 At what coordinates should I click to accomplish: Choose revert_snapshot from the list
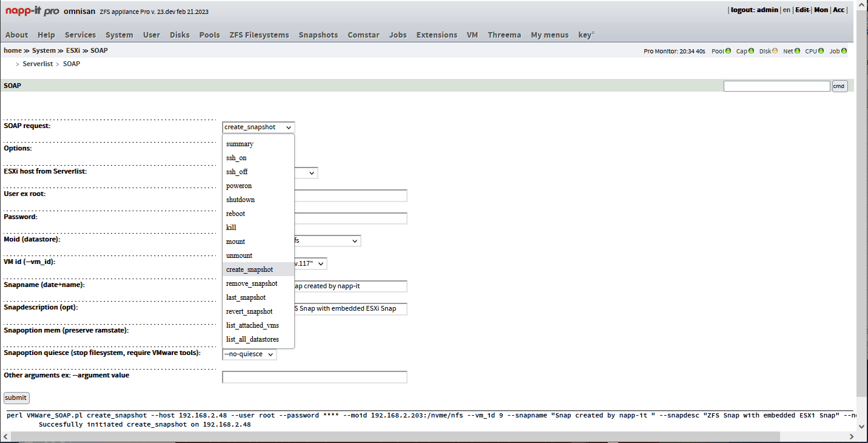click(258, 311)
